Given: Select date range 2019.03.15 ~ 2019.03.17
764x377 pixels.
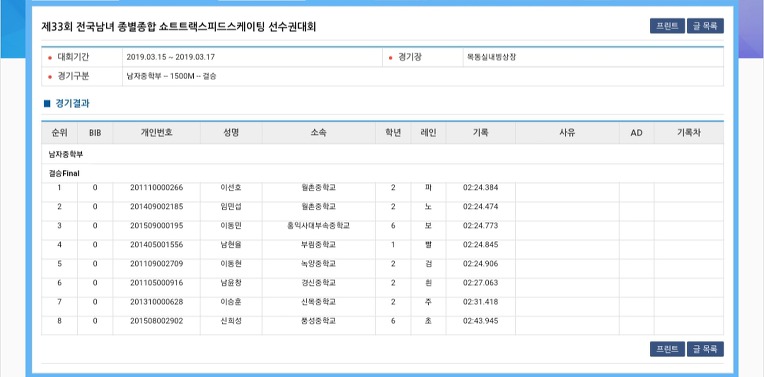Looking at the screenshot, I should (x=171, y=57).
